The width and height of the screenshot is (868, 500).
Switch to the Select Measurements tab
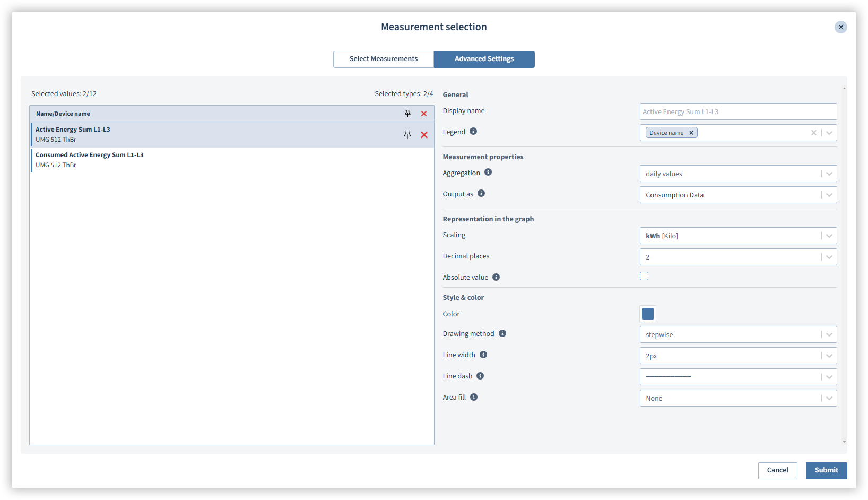tap(383, 59)
